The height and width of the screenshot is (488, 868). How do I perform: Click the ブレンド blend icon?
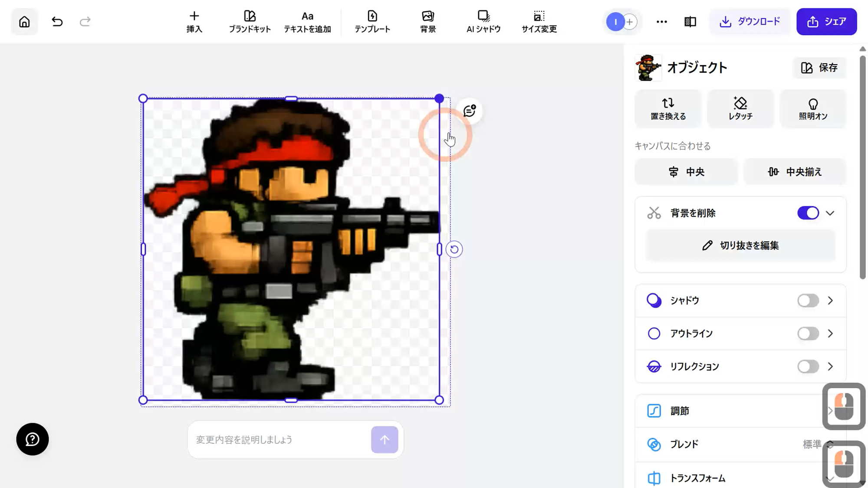(654, 444)
